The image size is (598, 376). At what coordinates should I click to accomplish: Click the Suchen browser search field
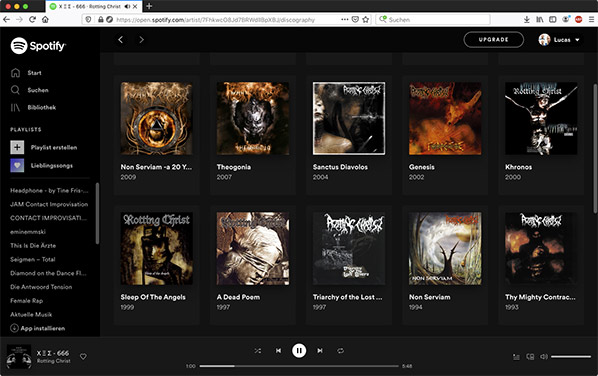click(x=433, y=19)
